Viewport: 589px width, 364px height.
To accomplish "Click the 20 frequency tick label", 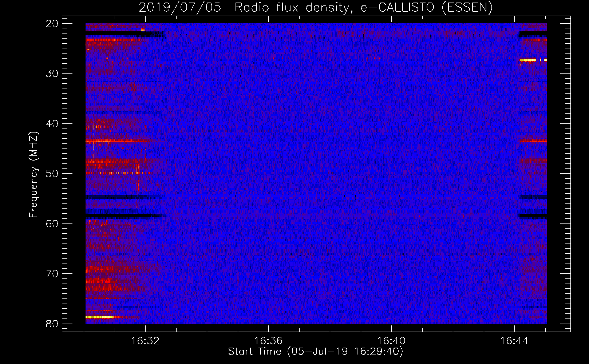I will 52,24.
